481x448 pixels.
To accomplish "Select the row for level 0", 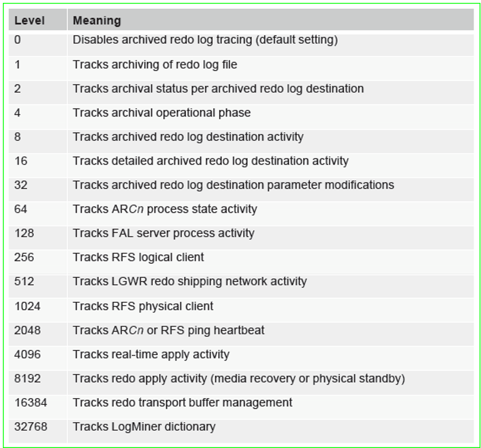I will click(x=241, y=45).
